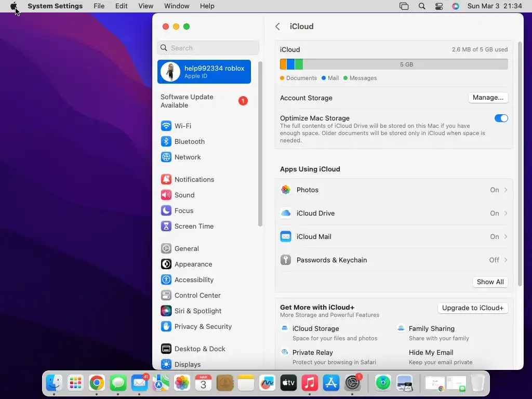This screenshot has width=532, height=399.
Task: Open the Window menu
Action: pos(177,6)
